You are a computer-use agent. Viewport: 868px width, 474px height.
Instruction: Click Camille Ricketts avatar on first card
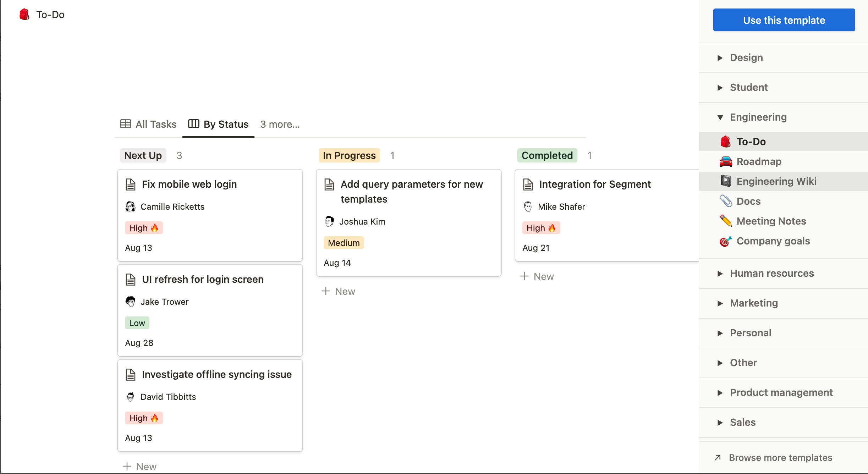click(x=131, y=206)
